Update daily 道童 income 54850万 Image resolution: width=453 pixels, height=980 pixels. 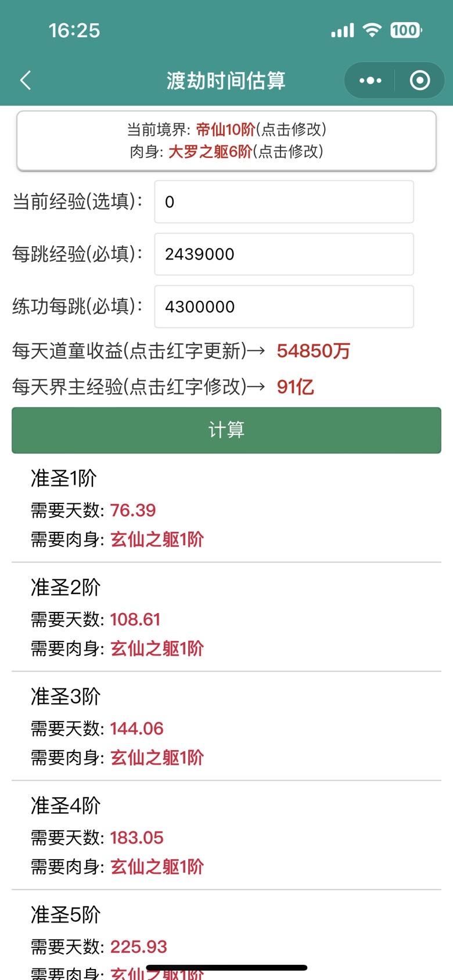point(314,351)
